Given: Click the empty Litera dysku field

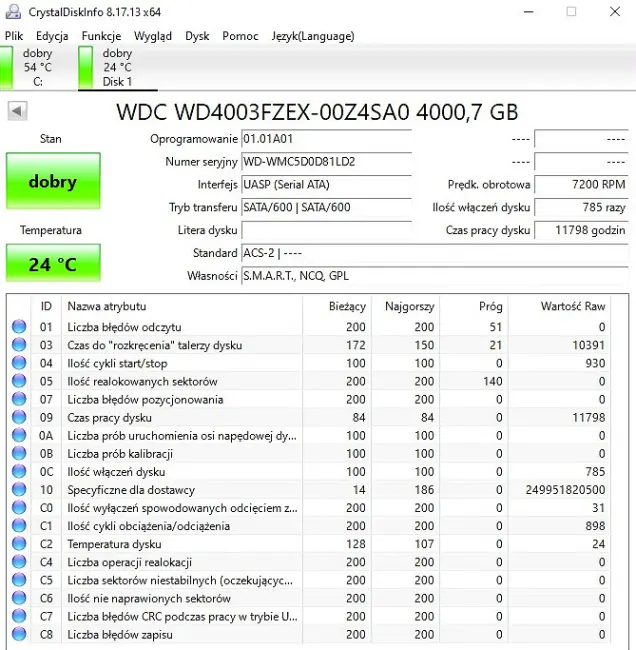Looking at the screenshot, I should point(326,230).
